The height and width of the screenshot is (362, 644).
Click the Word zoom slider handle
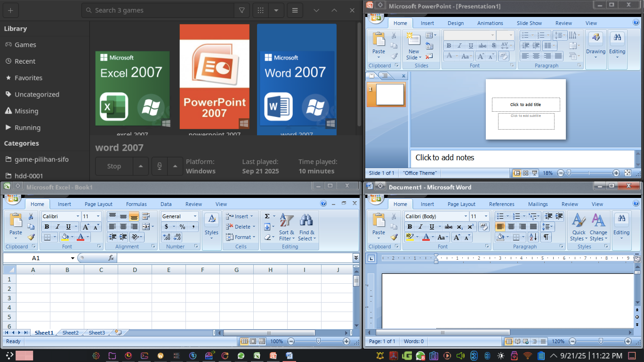[x=601, y=341]
